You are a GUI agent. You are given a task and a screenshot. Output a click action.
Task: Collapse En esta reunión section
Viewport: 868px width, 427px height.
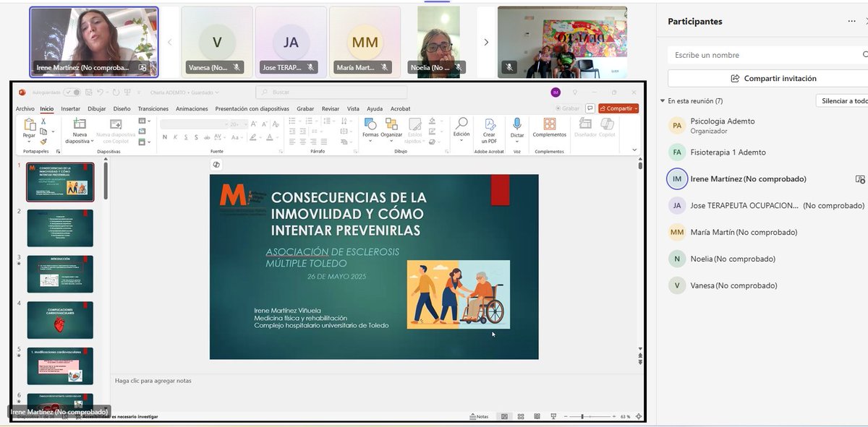point(663,101)
